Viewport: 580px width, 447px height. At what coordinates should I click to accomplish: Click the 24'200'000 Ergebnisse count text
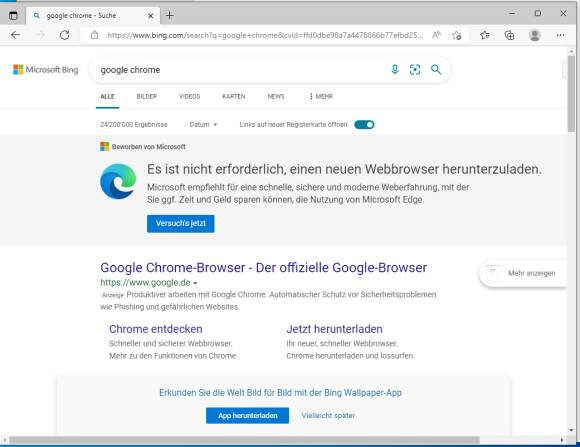(134, 125)
